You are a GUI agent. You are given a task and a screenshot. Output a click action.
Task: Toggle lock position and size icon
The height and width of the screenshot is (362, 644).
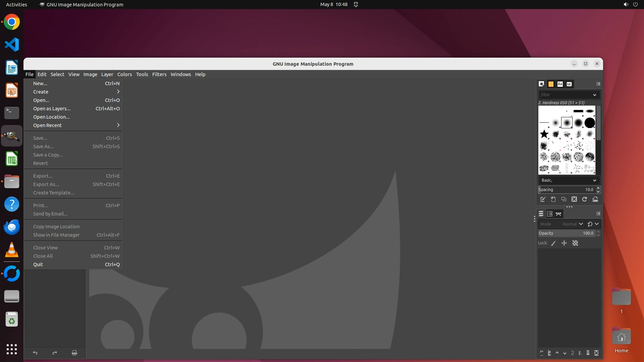564,243
